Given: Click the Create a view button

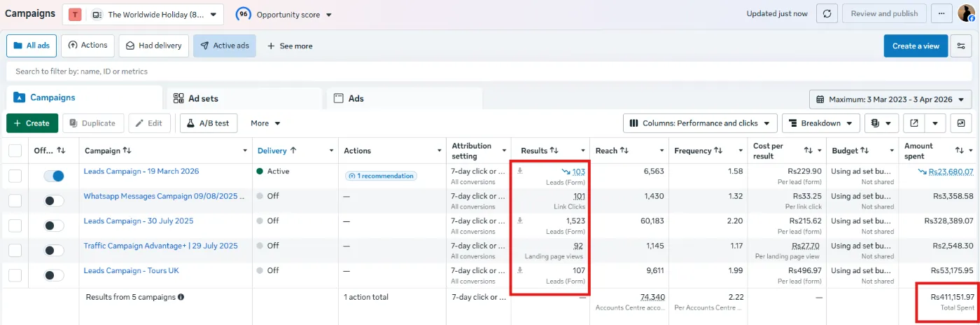Looking at the screenshot, I should point(916,46).
